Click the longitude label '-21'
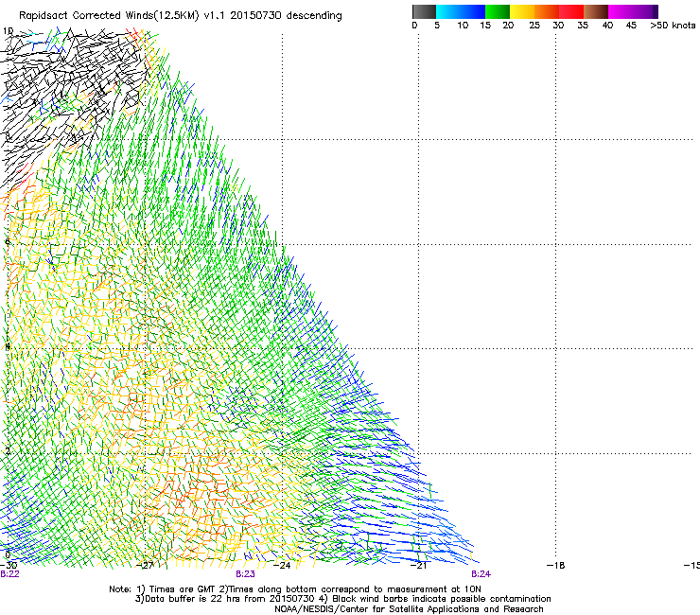700x615 pixels. [418, 565]
